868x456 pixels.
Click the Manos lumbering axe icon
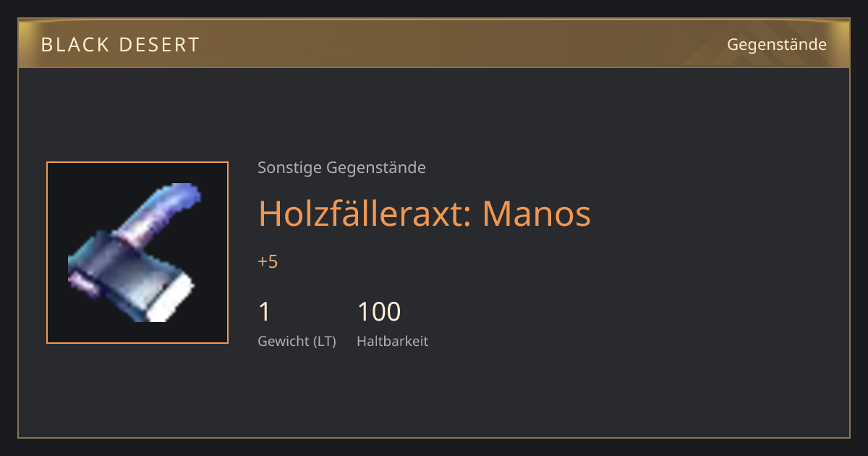135,253
